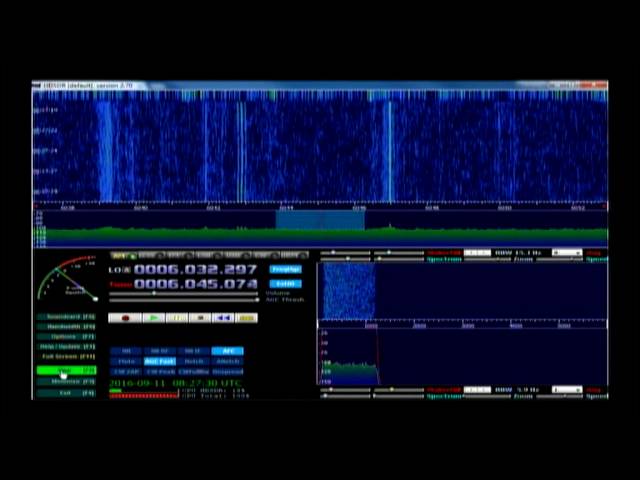Click the S-meter gauge
This screenshot has width=640, height=480.
pyautogui.click(x=68, y=279)
